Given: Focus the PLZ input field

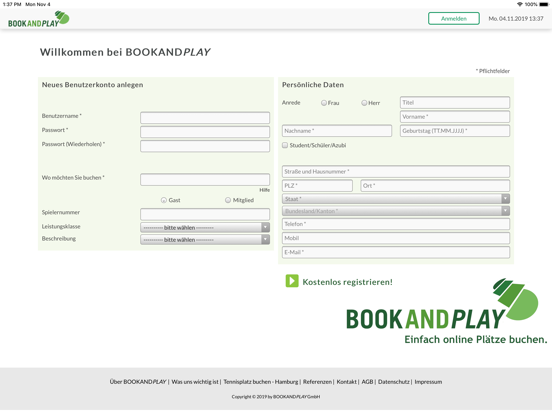Looking at the screenshot, I should pos(317,186).
